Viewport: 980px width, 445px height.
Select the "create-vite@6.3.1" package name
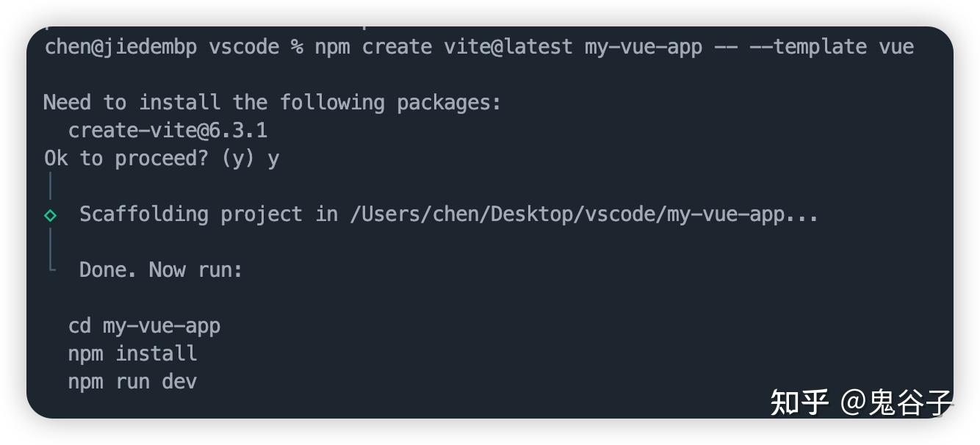click(x=167, y=131)
